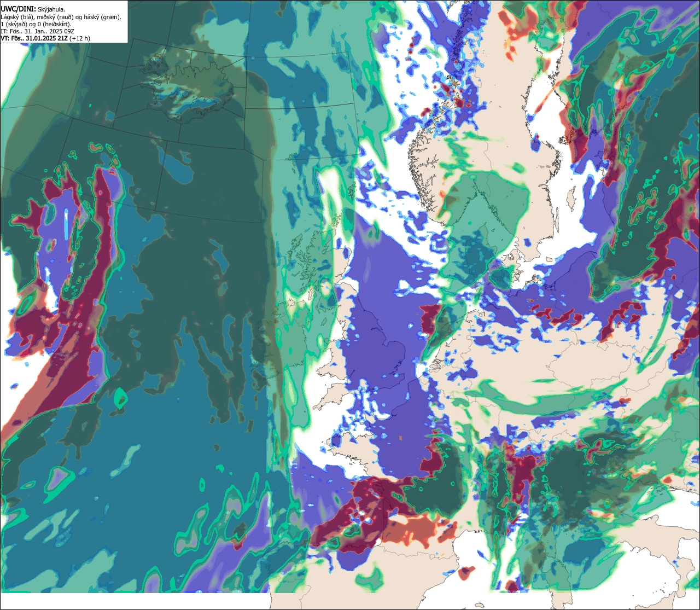
Task: Click the 'háský (græn).' legend text
Action: click(x=103, y=17)
